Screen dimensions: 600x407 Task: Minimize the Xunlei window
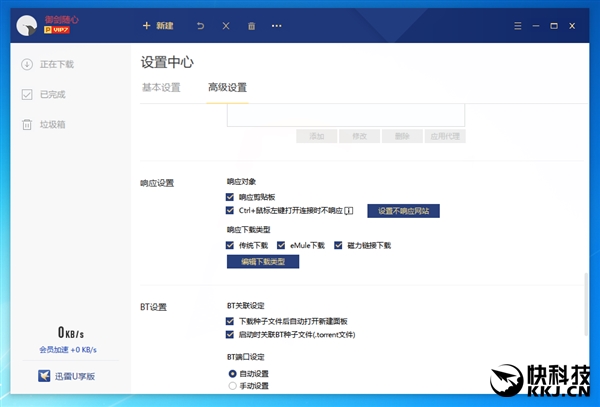pyautogui.click(x=536, y=26)
